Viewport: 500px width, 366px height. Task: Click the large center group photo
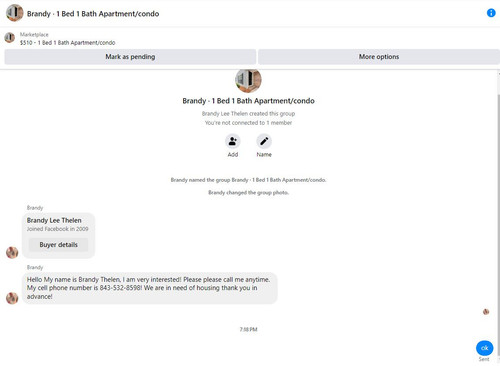(x=248, y=80)
